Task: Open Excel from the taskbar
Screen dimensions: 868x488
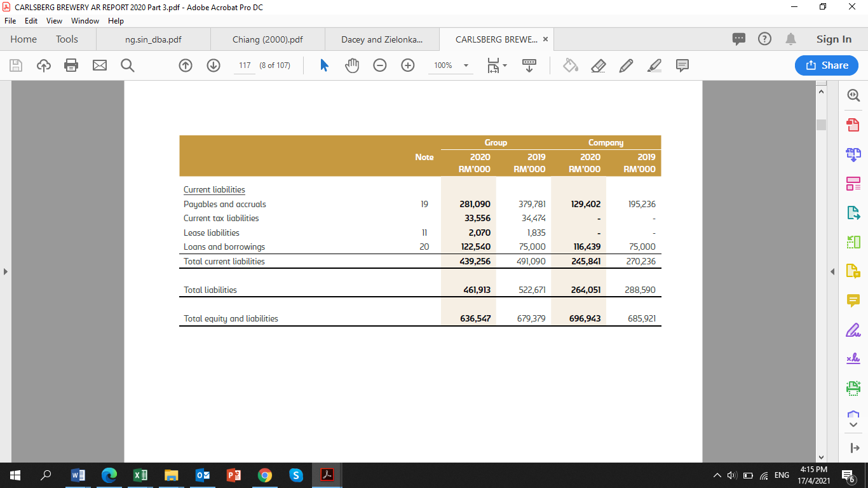Action: pos(140,475)
